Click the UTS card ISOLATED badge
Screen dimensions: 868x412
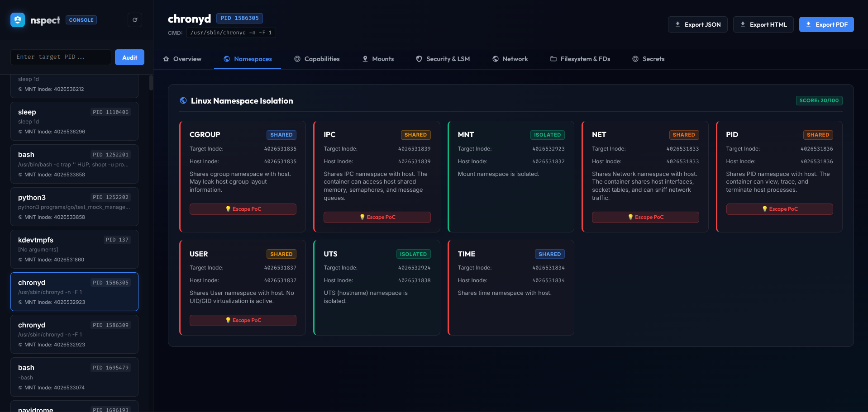413,254
